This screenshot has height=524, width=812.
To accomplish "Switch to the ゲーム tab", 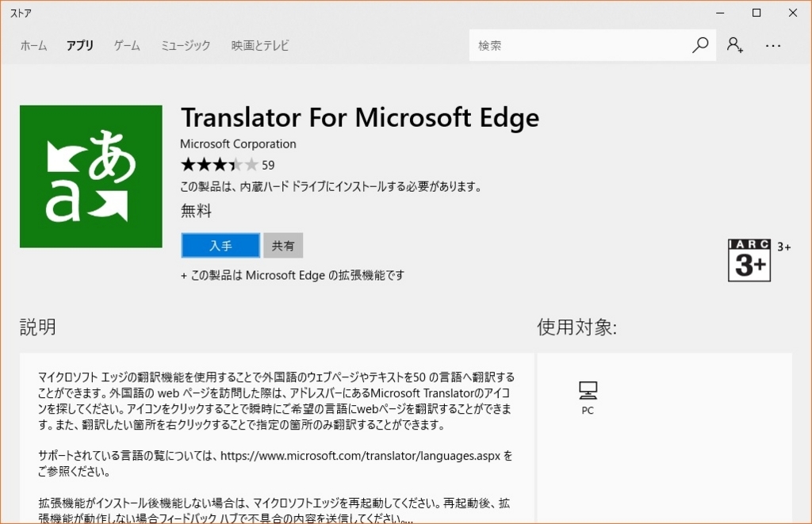I will [x=127, y=45].
